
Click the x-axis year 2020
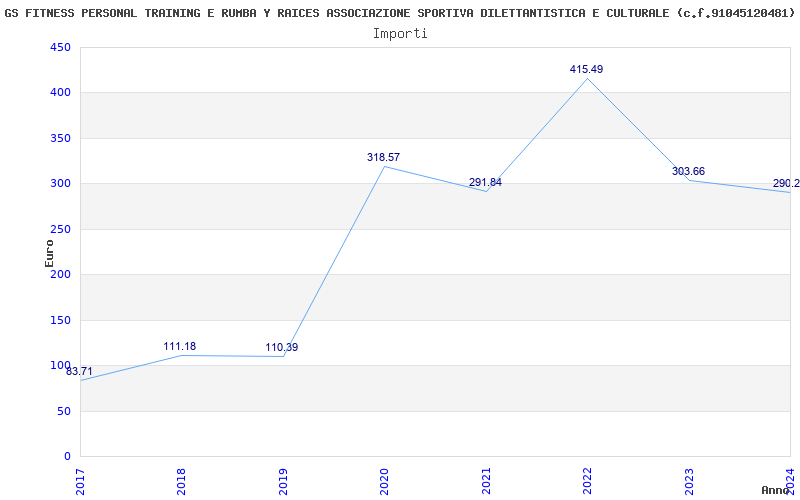tap(385, 482)
